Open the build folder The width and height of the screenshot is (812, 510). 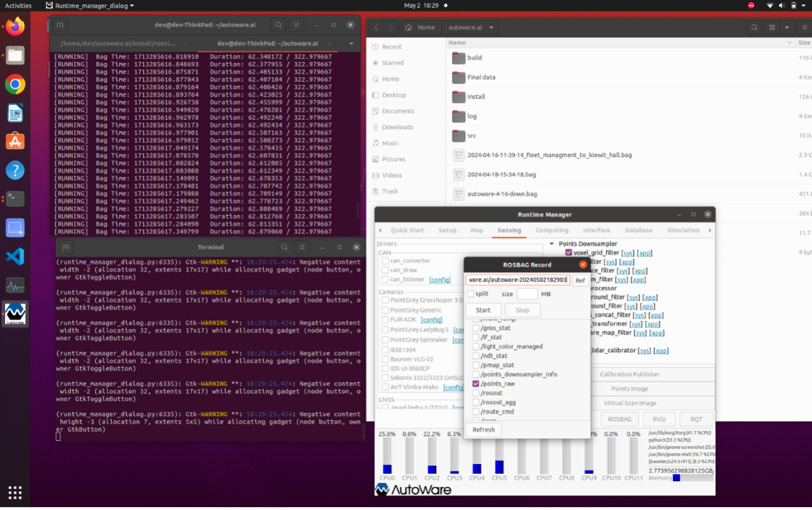474,58
